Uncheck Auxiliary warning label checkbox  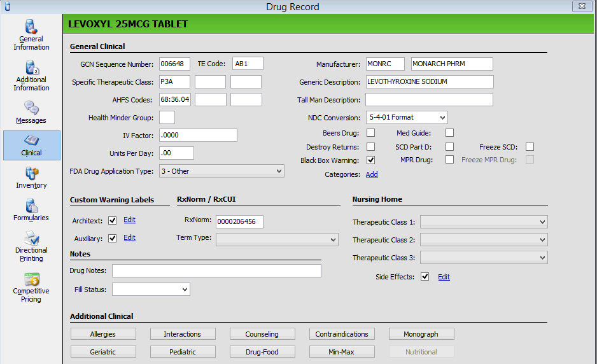tap(112, 239)
